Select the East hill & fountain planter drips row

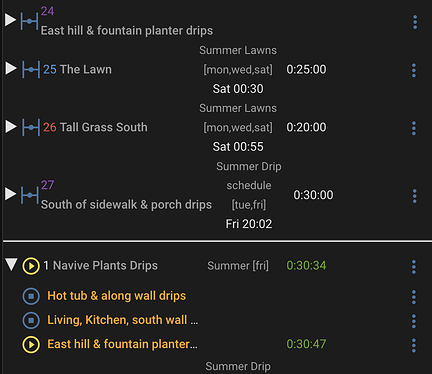click(127, 31)
